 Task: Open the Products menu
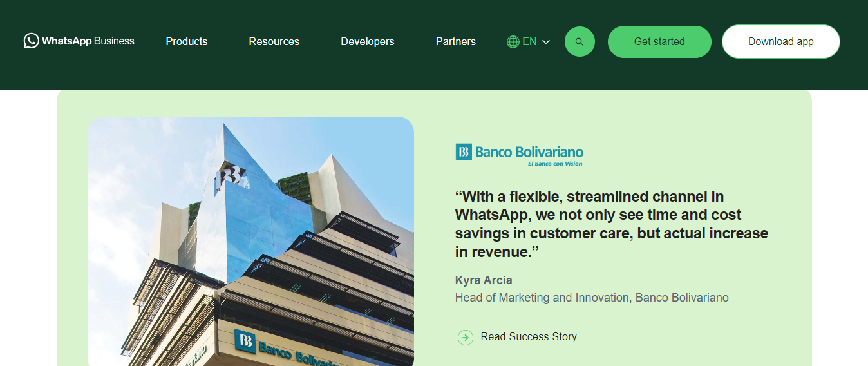point(187,41)
